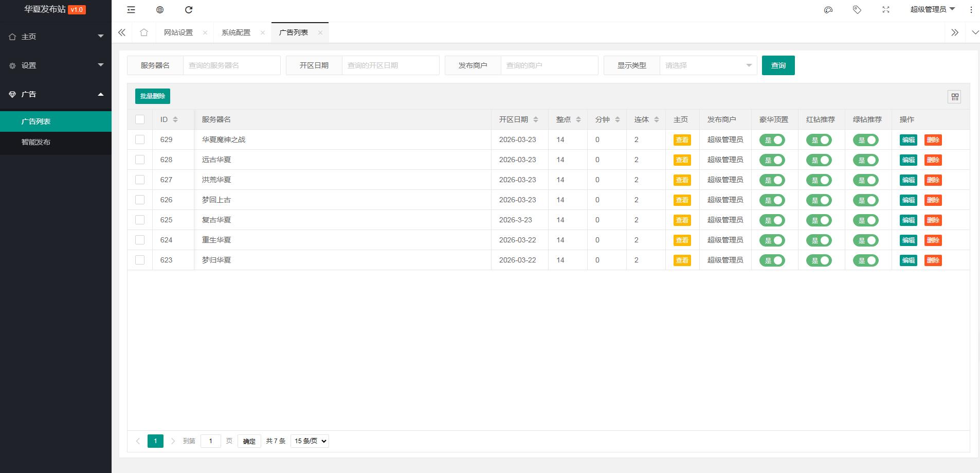The image size is (980, 473).
Task: Open the 15 条/页 page size dropdown
Action: coord(310,441)
